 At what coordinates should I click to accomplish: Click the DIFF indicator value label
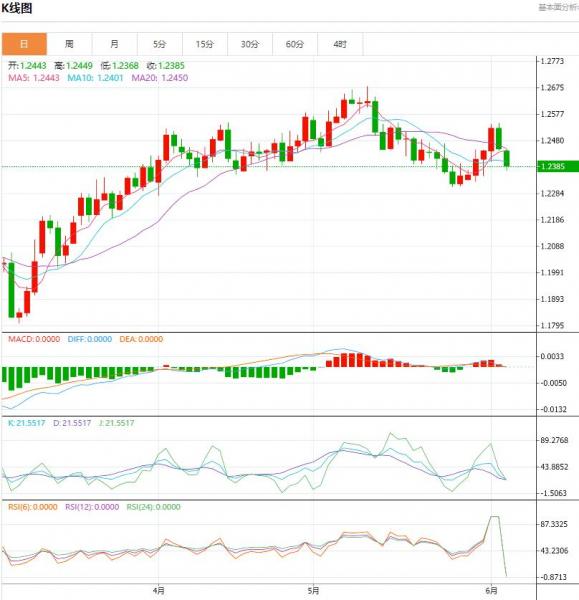point(90,339)
